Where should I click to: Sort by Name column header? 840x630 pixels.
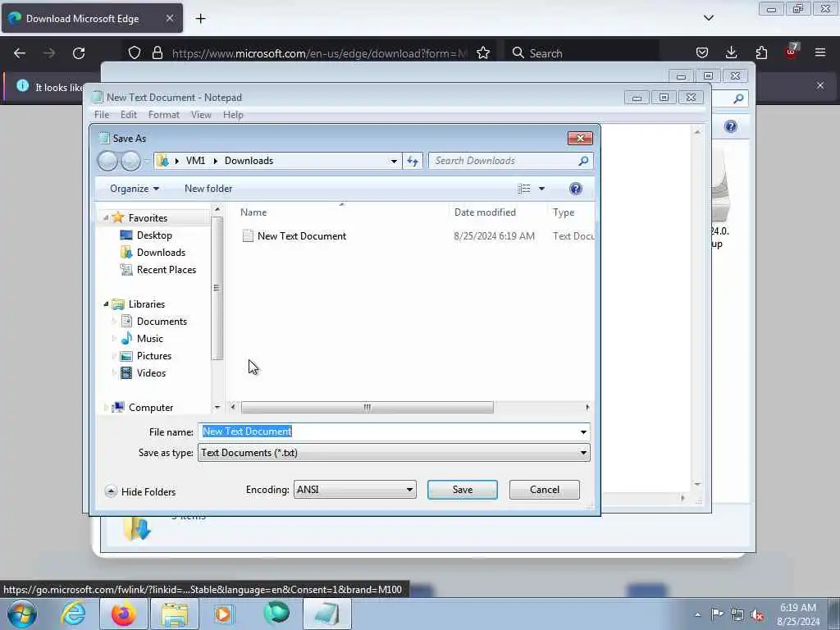[253, 212]
